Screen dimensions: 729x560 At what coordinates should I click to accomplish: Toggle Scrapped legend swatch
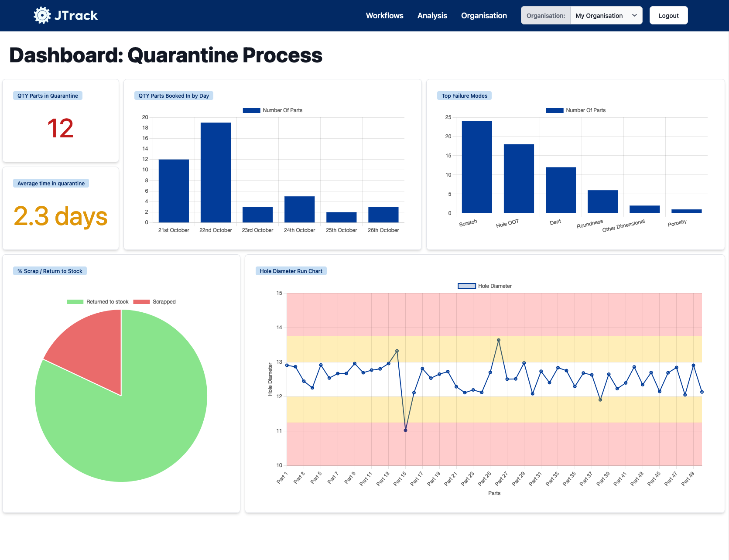tap(141, 302)
